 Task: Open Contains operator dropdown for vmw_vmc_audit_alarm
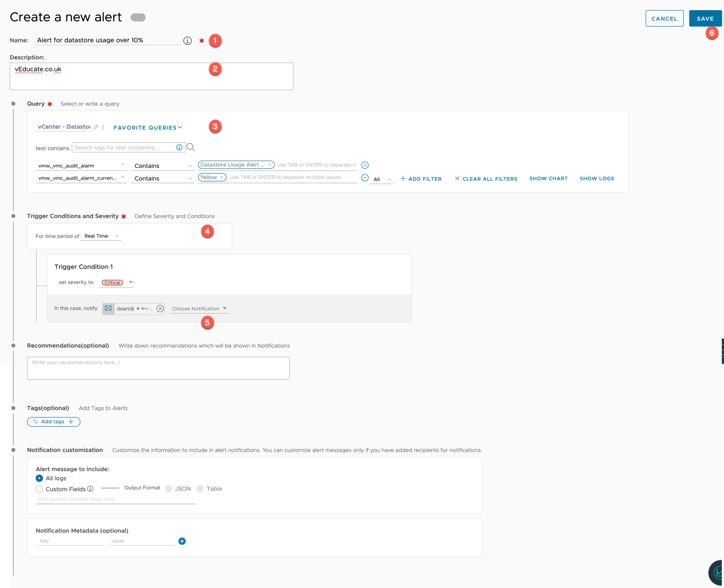162,166
